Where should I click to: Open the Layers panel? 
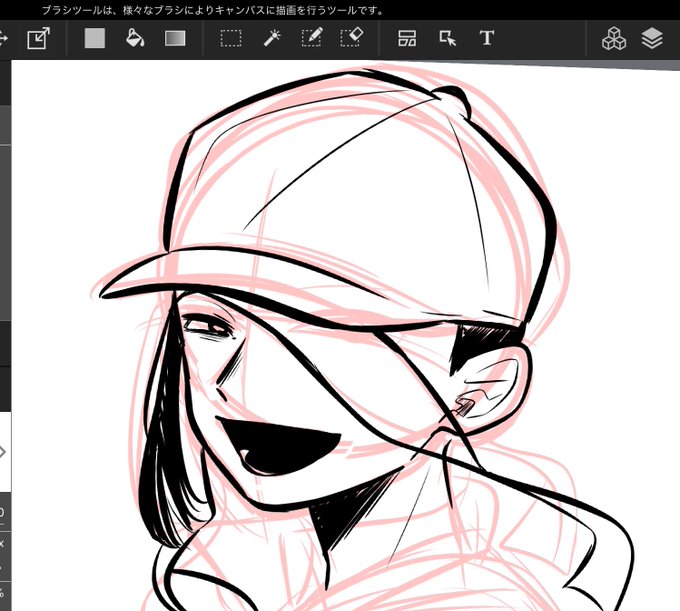[x=652, y=38]
